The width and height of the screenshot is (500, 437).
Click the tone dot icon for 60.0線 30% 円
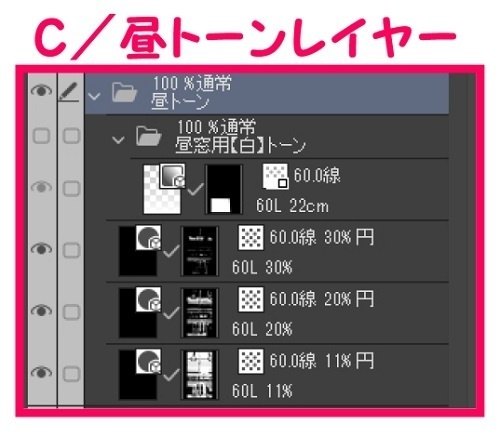click(251, 238)
